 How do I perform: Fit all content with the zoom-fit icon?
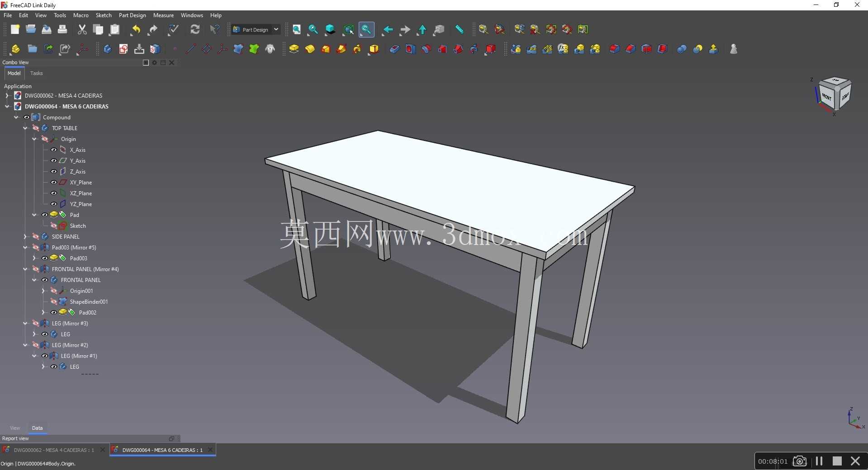coord(296,30)
